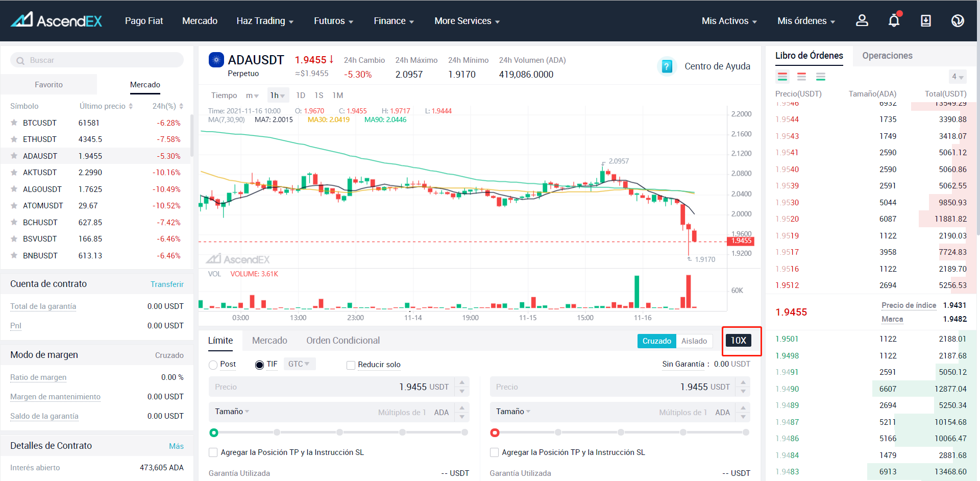Click the market list scrollbar
This screenshot has width=980, height=481.
[192, 135]
